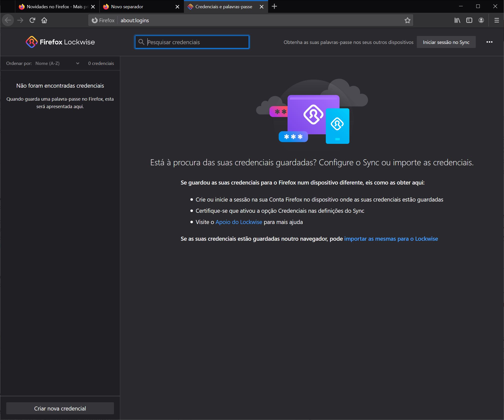Click Iniciar sessão no Sync button
504x420 pixels.
(446, 42)
